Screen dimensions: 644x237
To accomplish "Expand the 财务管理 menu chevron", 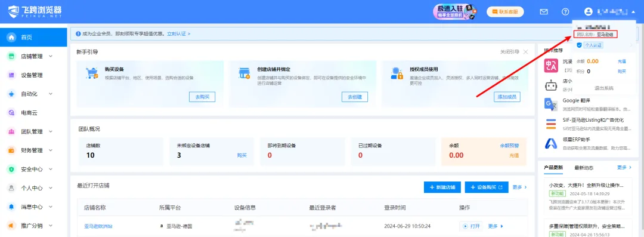I will click(x=51, y=150).
